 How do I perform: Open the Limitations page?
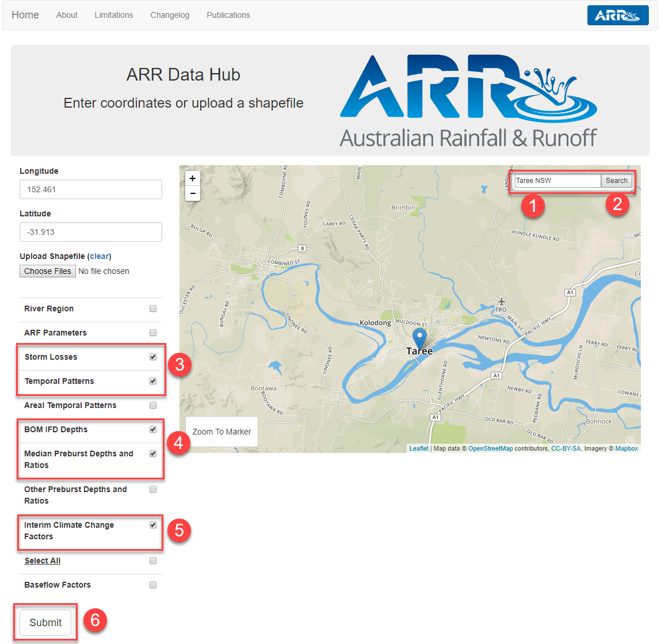click(x=114, y=15)
